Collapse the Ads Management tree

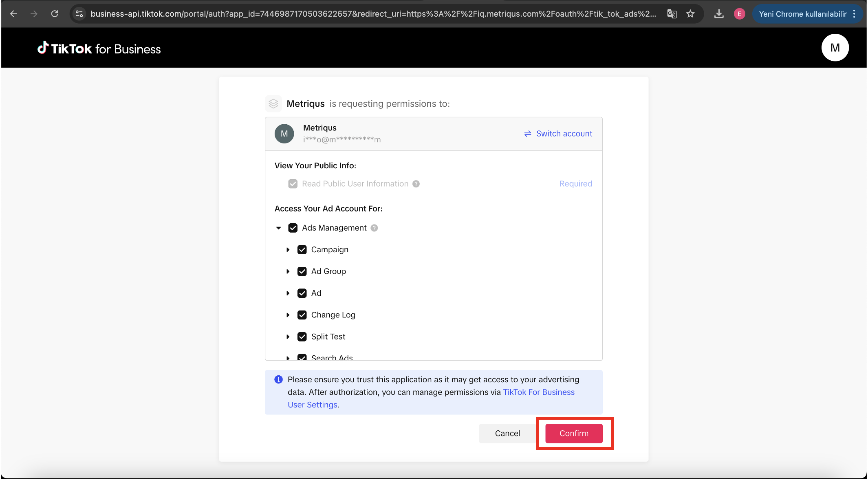pos(279,228)
